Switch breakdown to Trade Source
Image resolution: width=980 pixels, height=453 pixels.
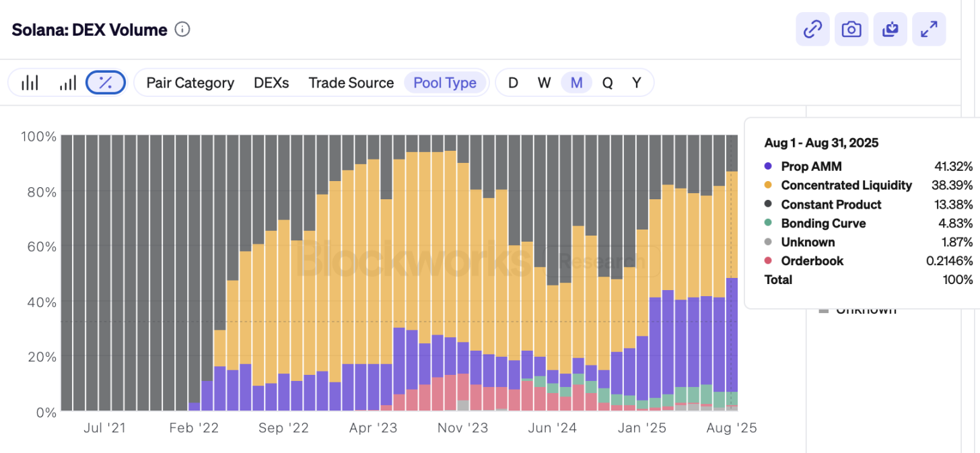click(351, 83)
